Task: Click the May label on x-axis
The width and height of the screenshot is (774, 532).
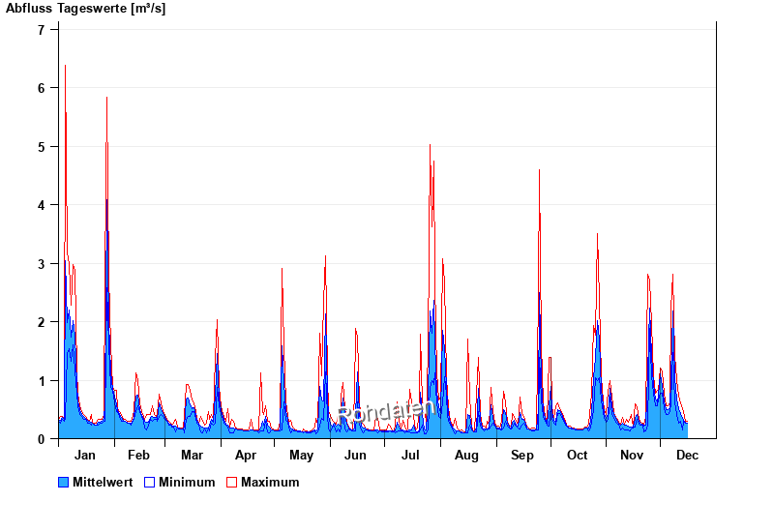Action: [x=301, y=455]
